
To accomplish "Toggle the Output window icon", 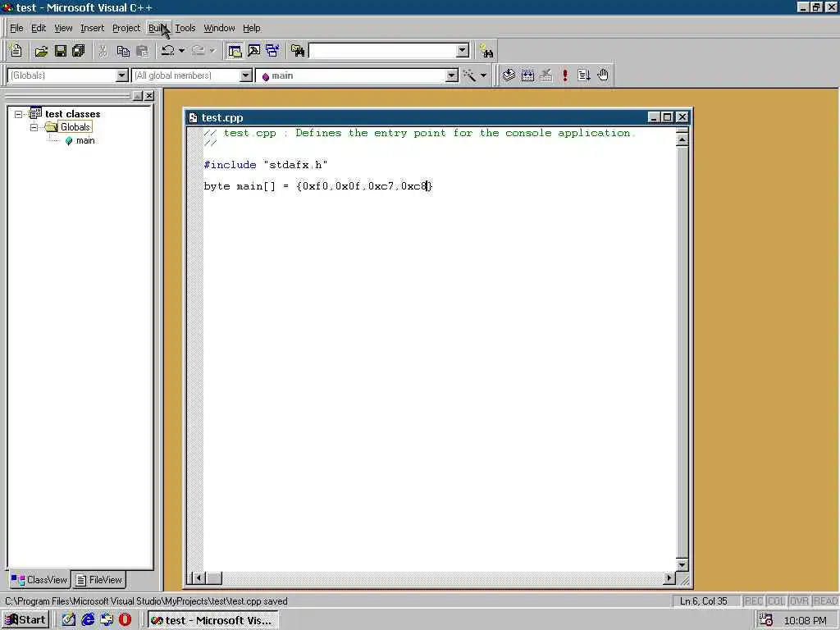I will pyautogui.click(x=254, y=51).
